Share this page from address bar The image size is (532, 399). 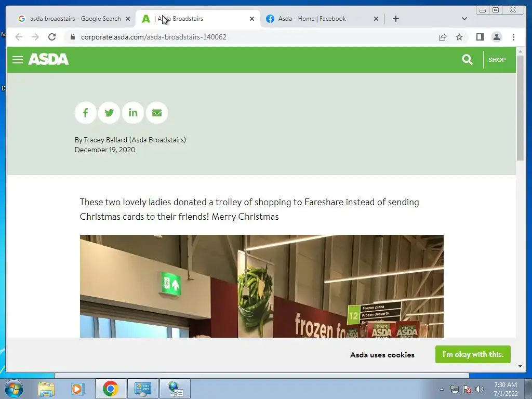tap(443, 37)
